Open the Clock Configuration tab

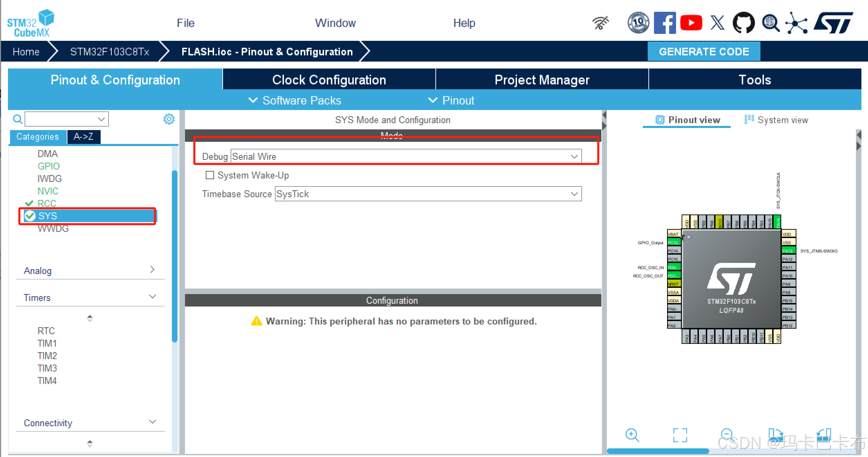(329, 80)
